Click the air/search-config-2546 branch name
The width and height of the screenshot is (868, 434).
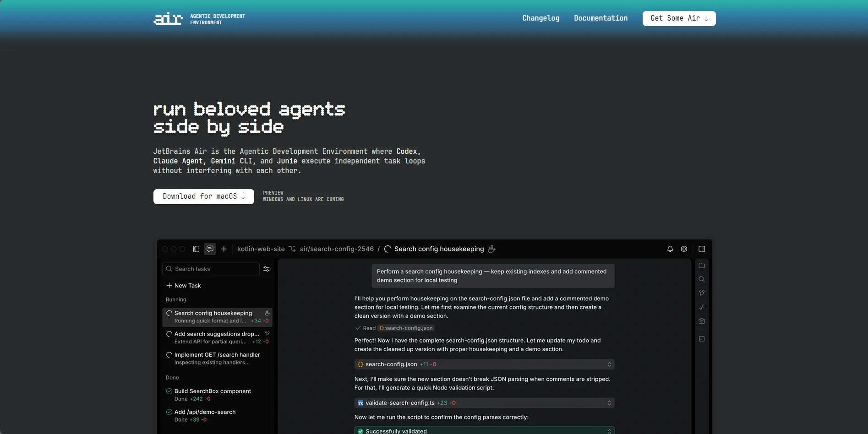(337, 249)
